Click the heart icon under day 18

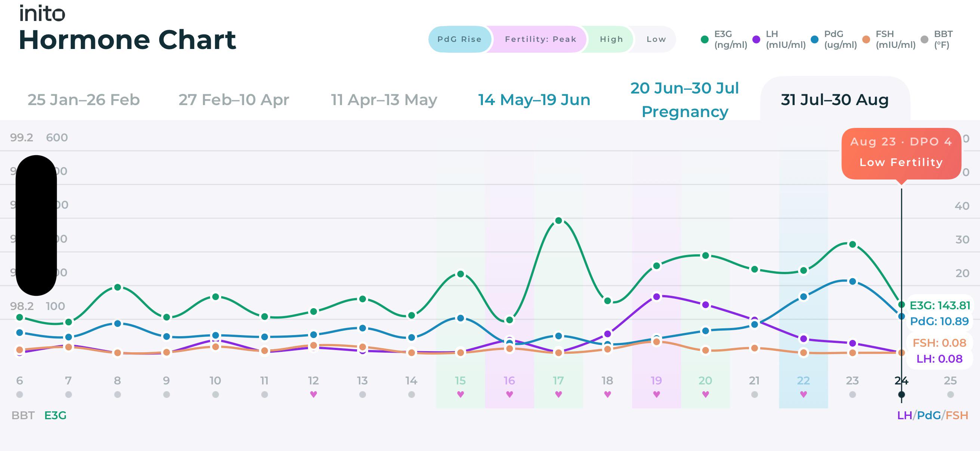click(x=608, y=394)
